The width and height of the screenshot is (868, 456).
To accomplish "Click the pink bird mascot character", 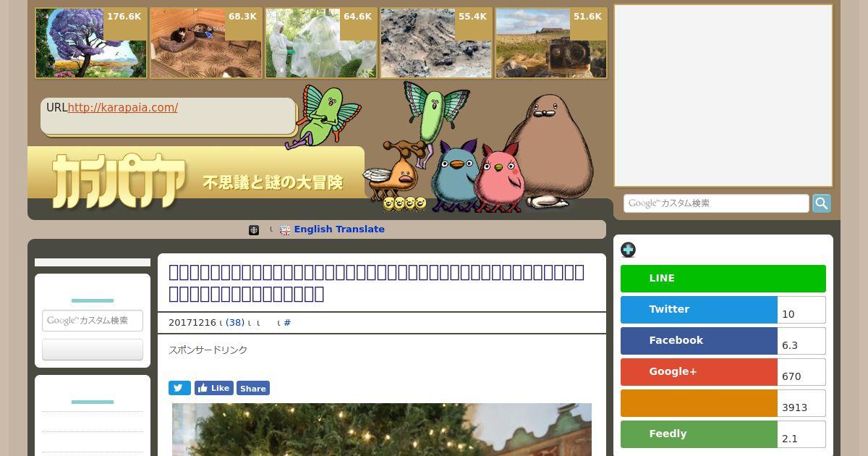I will point(501,177).
